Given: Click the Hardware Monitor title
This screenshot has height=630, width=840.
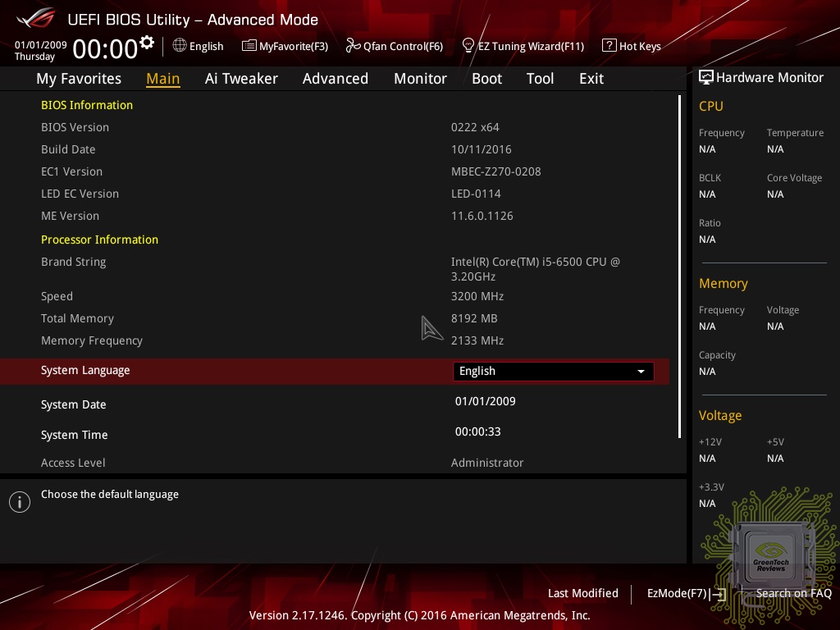Looking at the screenshot, I should pos(769,78).
